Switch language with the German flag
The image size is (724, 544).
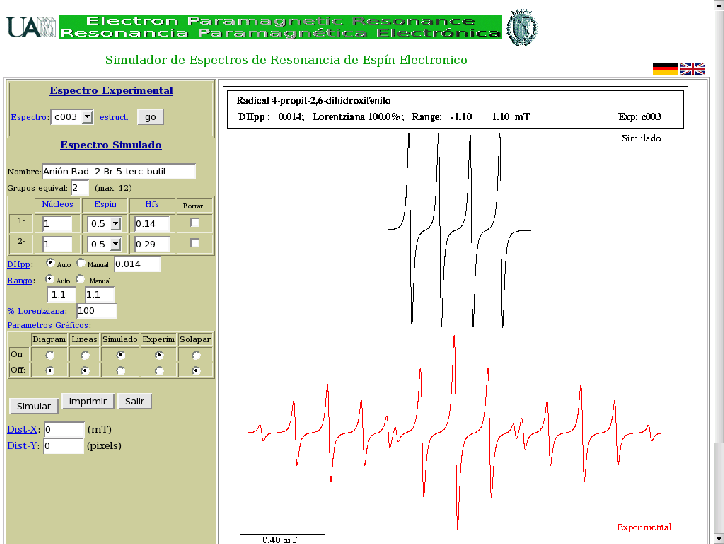coord(665,69)
